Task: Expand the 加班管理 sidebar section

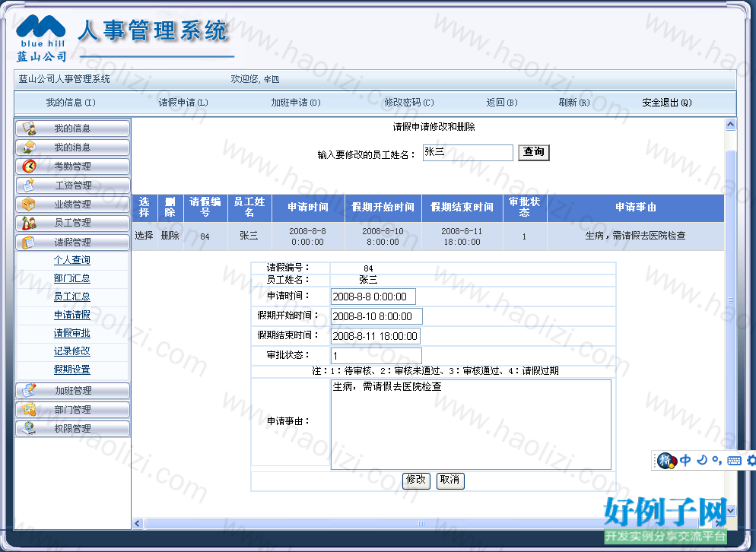Action: (72, 391)
